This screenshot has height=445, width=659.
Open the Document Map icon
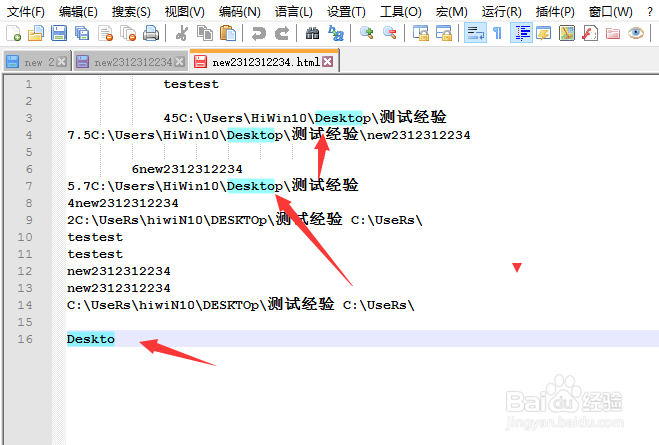point(567,33)
